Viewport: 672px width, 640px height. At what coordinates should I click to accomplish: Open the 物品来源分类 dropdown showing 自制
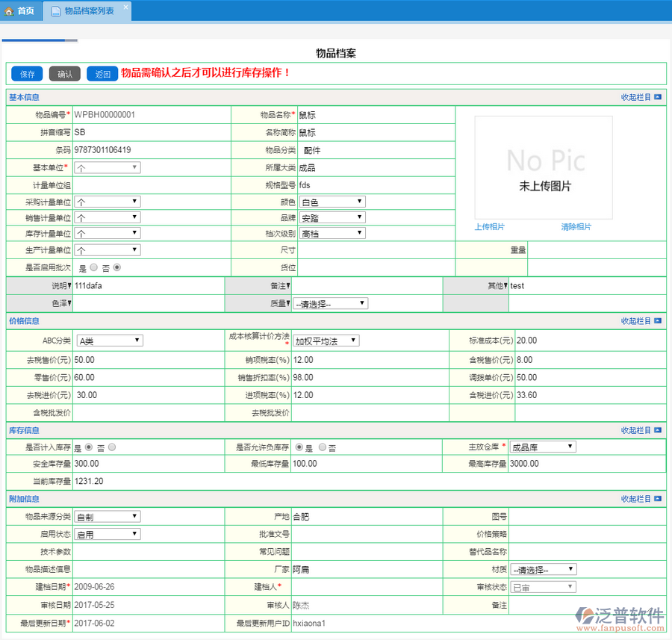[108, 516]
